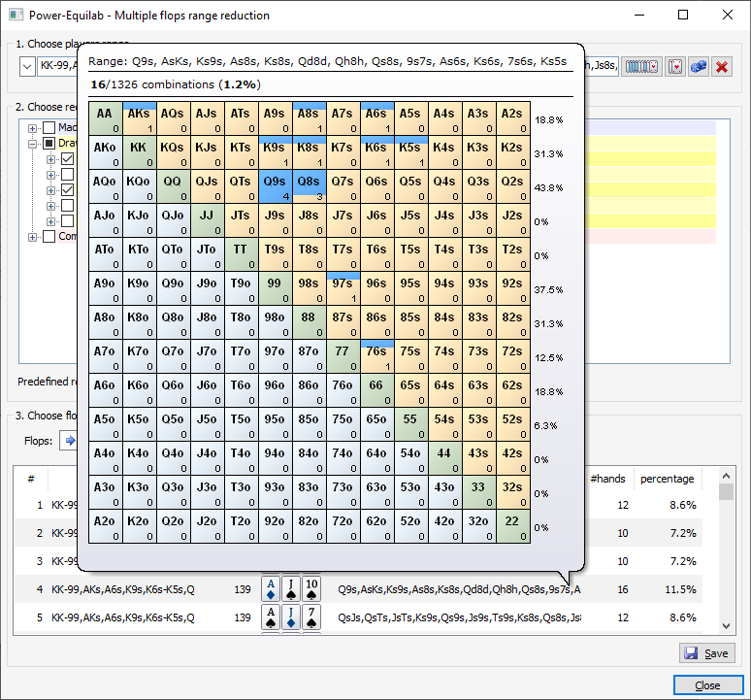The image size is (751, 700).
Task: Expand the fifth child node under Draw
Action: click(50, 221)
